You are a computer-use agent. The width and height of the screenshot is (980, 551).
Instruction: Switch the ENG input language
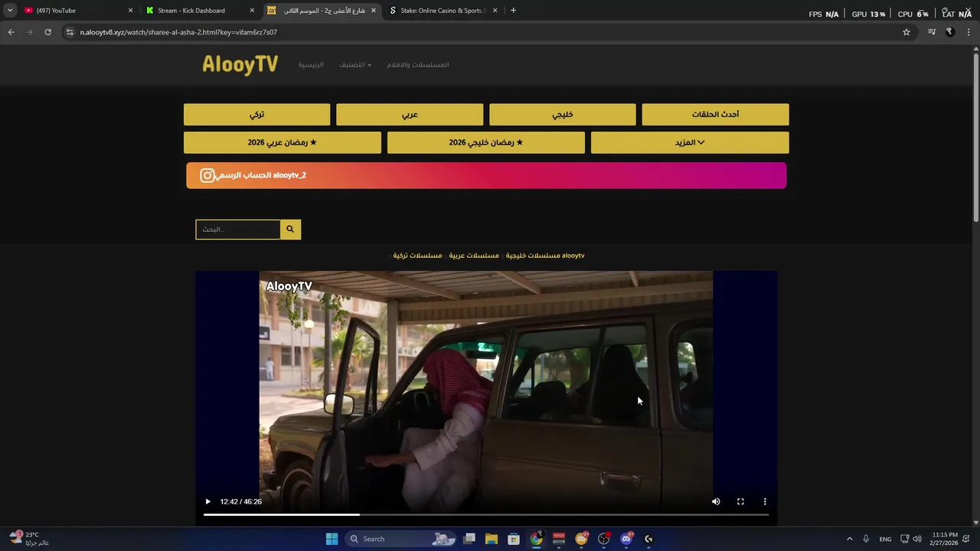[885, 539]
